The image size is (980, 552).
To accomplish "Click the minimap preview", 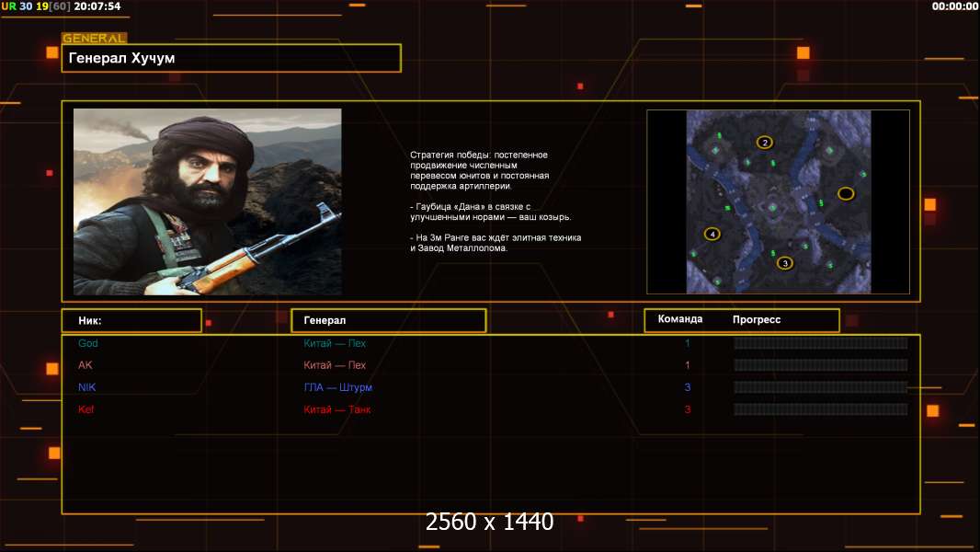I will (x=778, y=201).
